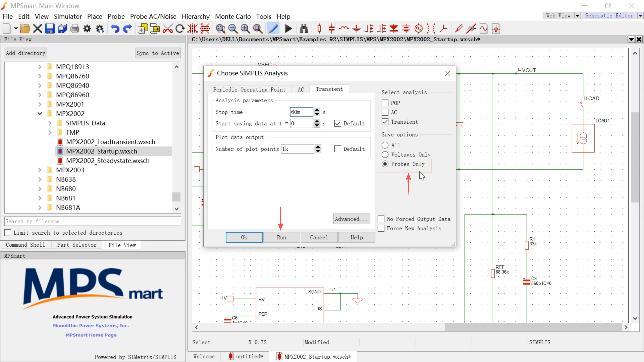This screenshot has width=644, height=362.
Task: Click the Place ground symbol icon
Action: 357,29
